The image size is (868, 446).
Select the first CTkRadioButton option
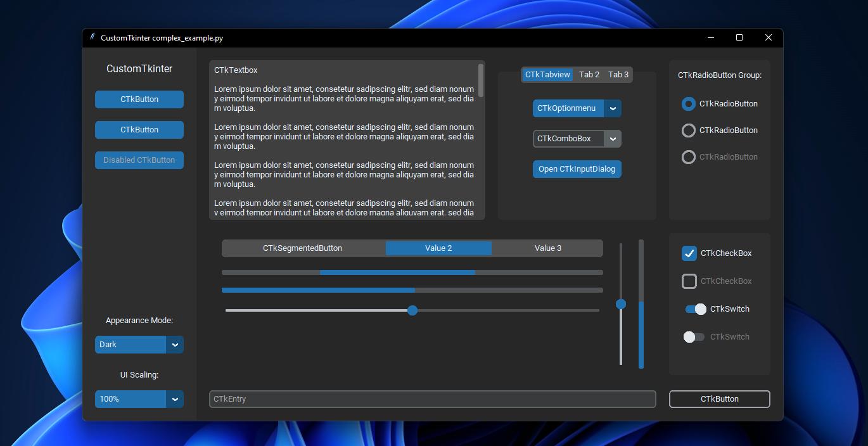[x=689, y=104]
